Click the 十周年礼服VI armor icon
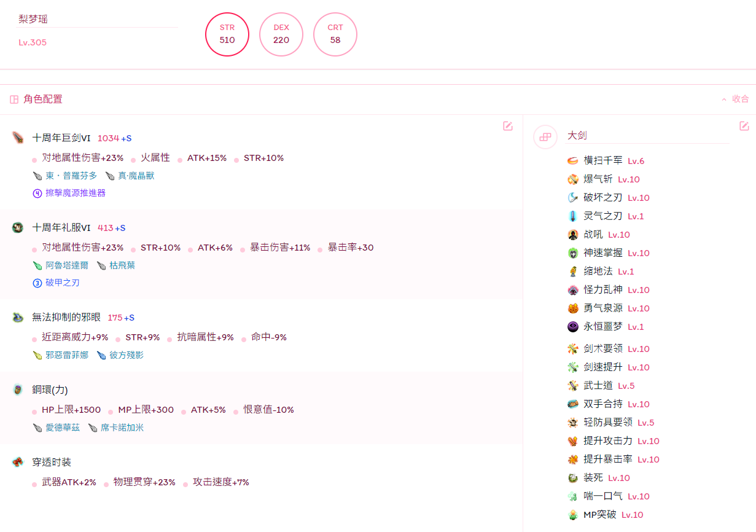 [x=18, y=227]
